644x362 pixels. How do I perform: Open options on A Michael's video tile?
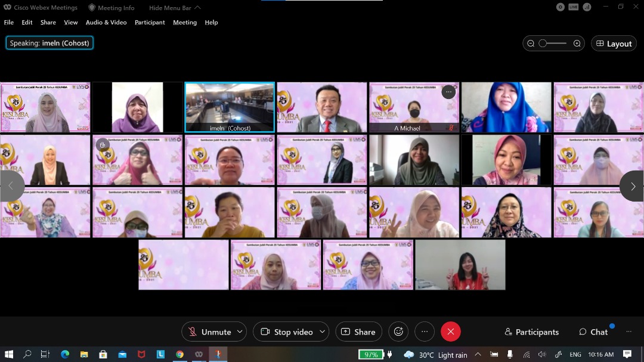click(448, 92)
